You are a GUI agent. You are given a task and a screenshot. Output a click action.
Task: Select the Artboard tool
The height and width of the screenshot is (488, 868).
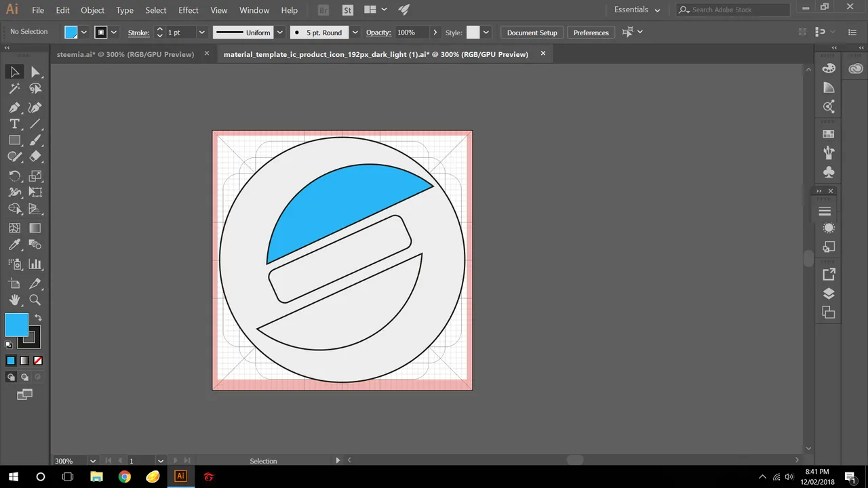pos(14,283)
